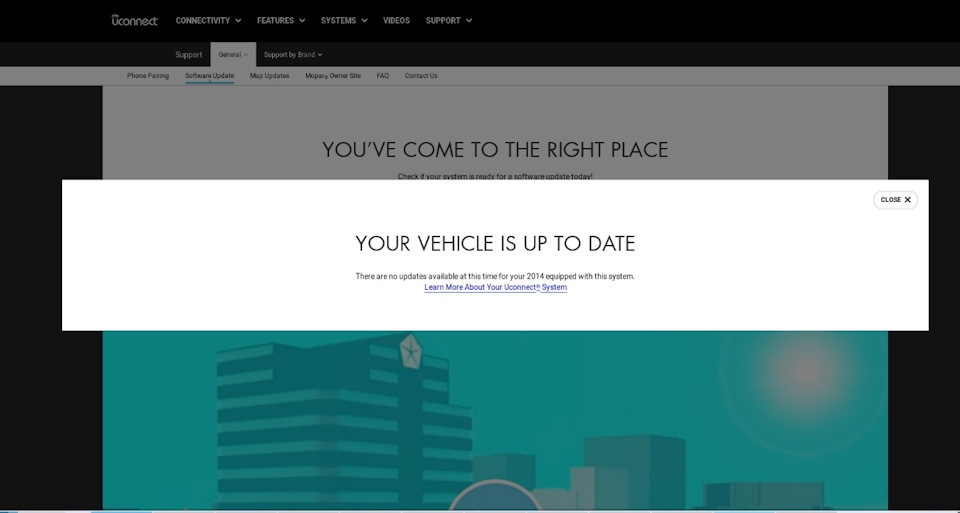Expand the Features menu
The image size is (960, 513).
click(x=281, y=21)
